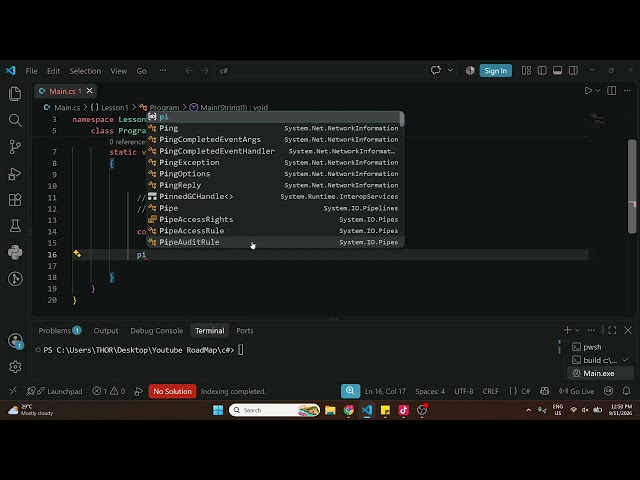Click Launchpad in the status bar

click(x=54, y=391)
